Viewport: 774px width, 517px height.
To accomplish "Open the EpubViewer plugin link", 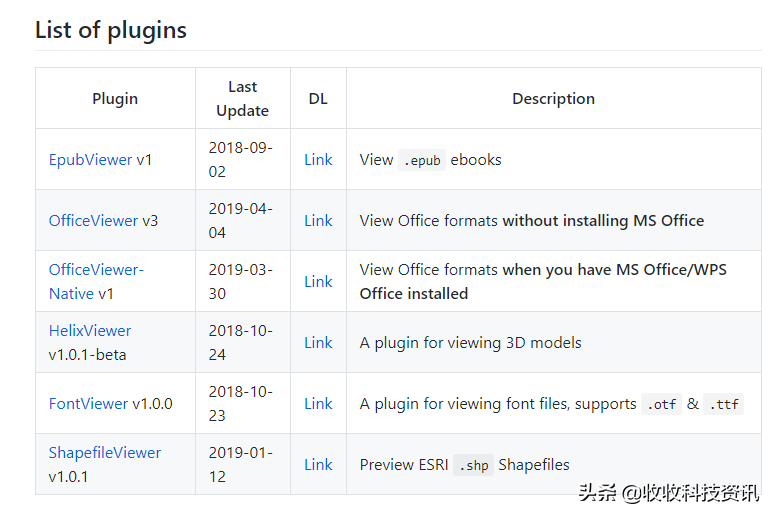I will pos(90,159).
